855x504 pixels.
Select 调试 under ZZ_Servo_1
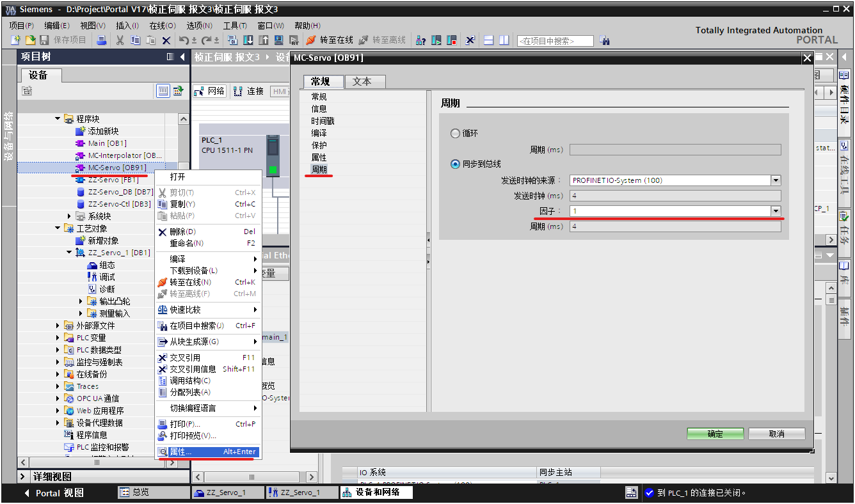click(108, 277)
